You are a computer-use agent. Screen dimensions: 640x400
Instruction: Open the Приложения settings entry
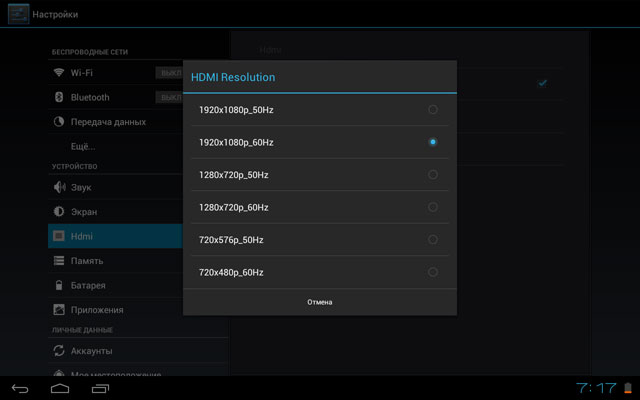tap(97, 310)
